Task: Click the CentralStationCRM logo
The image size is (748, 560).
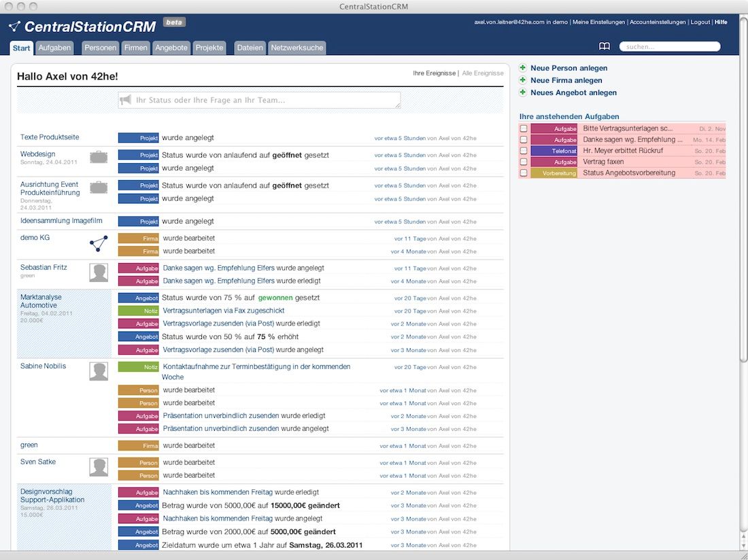Action: pos(83,27)
